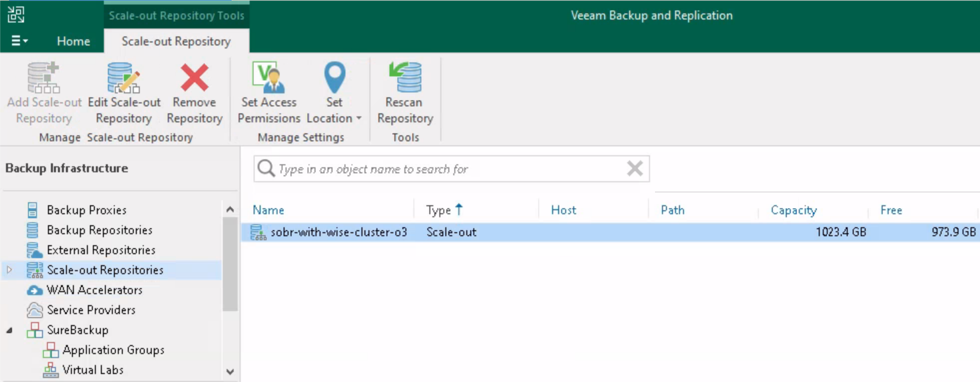Viewport: 980px width, 382px height.
Task: Open Virtual Labs under SureBackup
Action: pos(93,370)
